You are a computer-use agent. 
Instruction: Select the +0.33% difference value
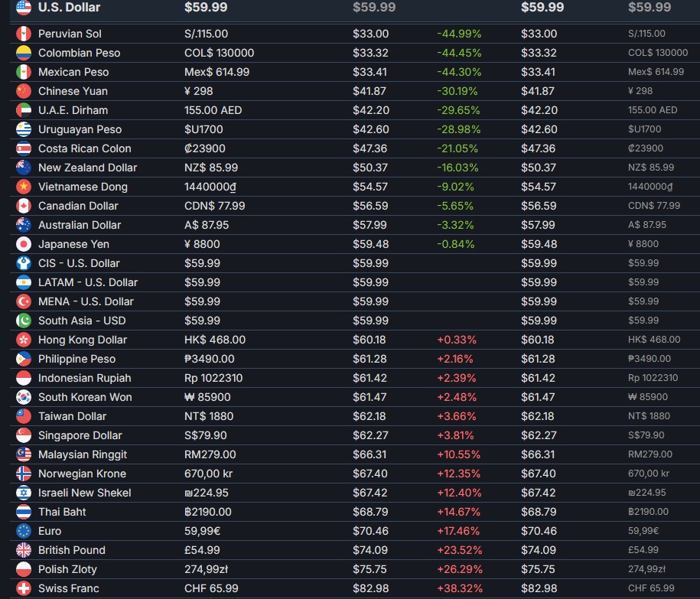[x=457, y=340]
